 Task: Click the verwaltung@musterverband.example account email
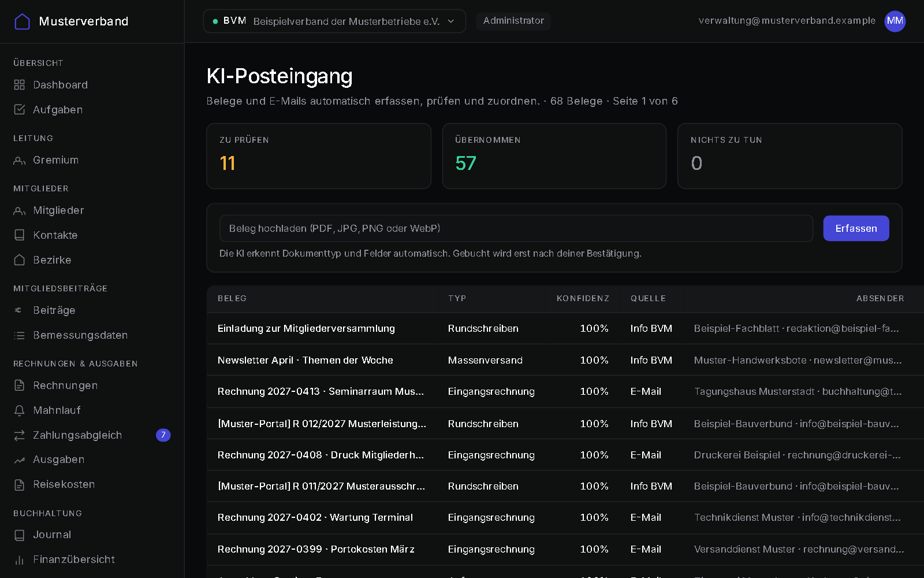coord(787,21)
